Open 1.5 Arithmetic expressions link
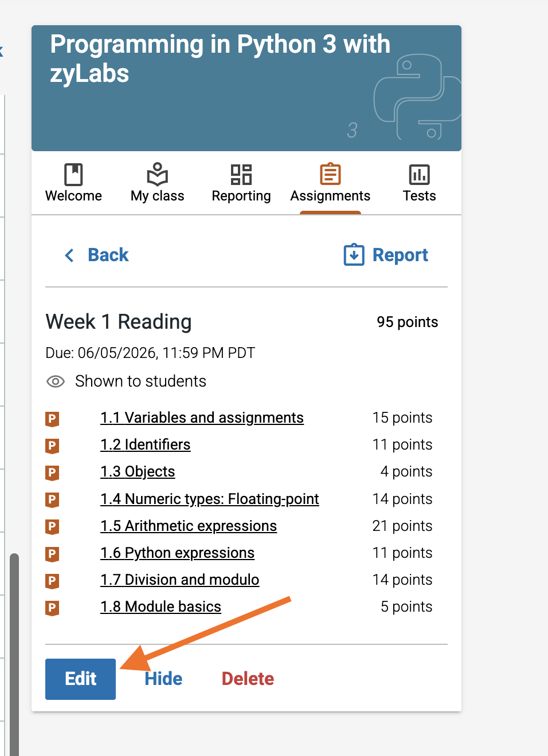This screenshot has width=548, height=756. point(189,526)
